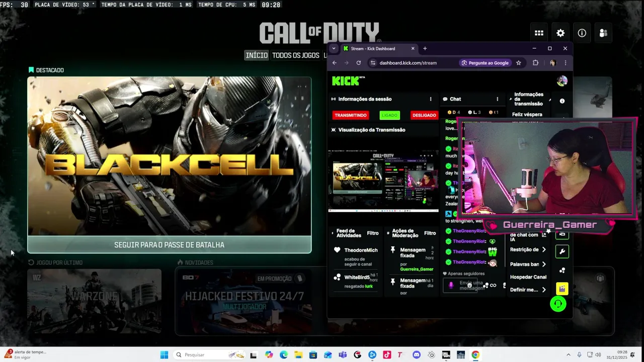Open the BLACKCELL featured banner
This screenshot has width=644, height=362.
click(x=169, y=156)
